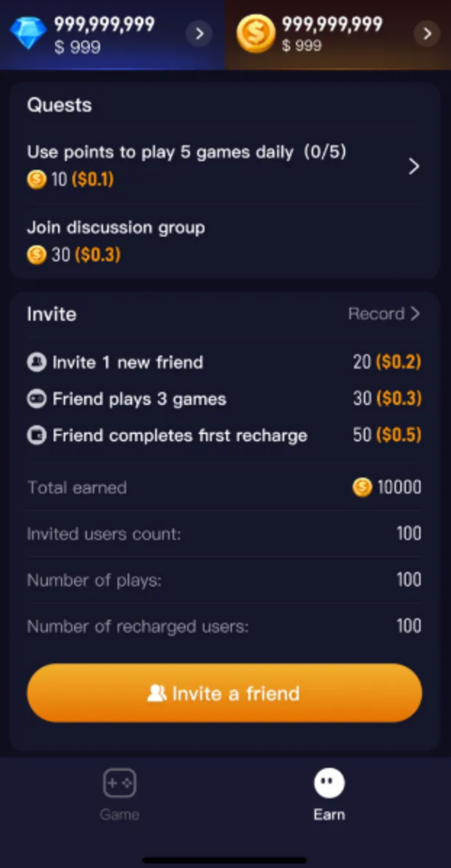The width and height of the screenshot is (451, 868).
Task: Tap the coin icon beside 30 ($0.3)
Action: point(36,255)
